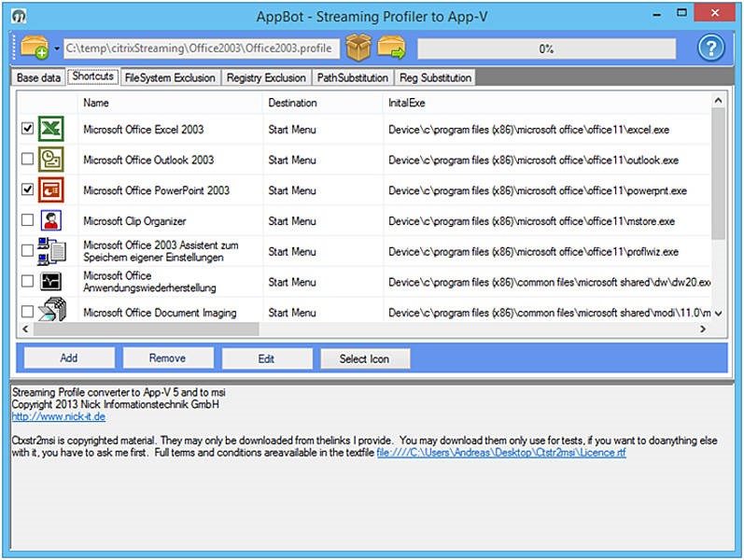Click the list scroll-down arrow
Viewport: 744px width, 560px height.
pos(718,314)
